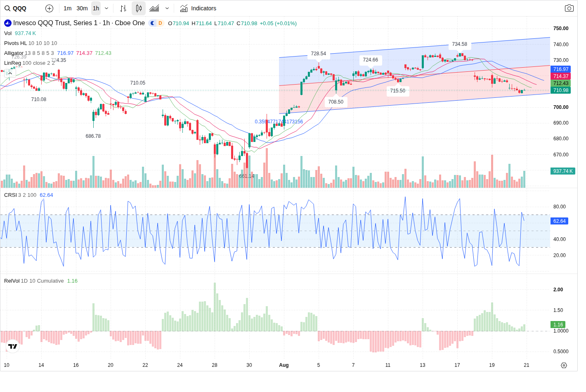Click the Invesco logo icon
Viewport: 586px width, 392px height.
click(8, 23)
